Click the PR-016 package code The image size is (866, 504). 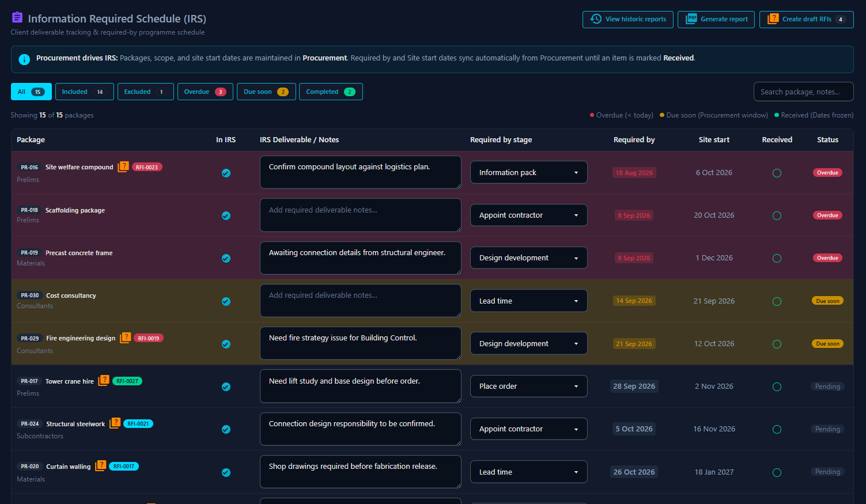tap(29, 167)
